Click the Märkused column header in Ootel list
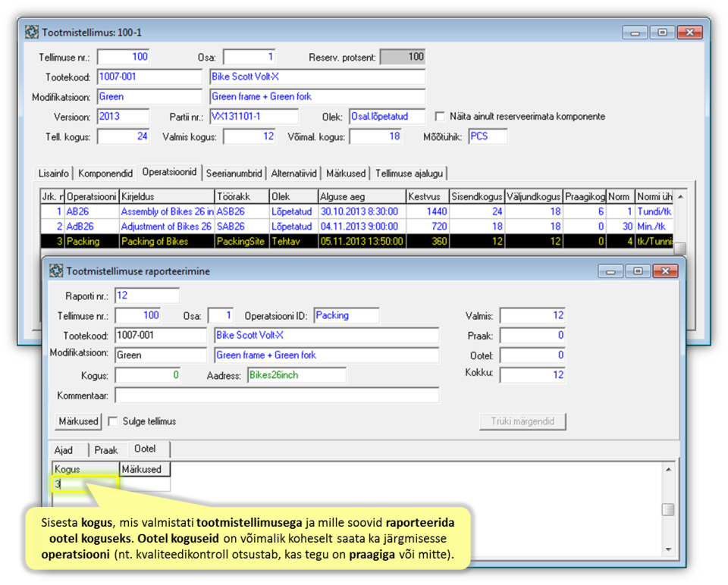This screenshot has width=728, height=585. coord(145,470)
